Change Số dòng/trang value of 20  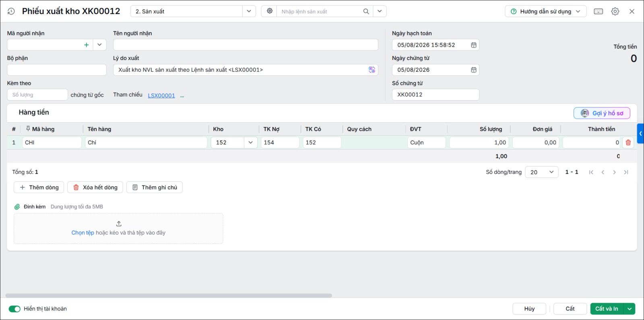541,172
